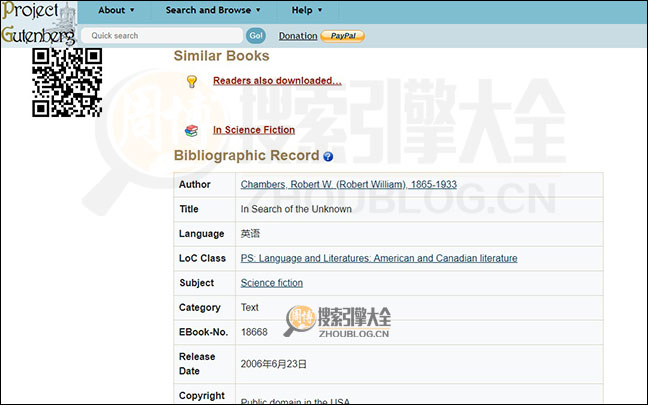648x405 pixels.
Task: Select the Science fiction subject link
Action: (x=271, y=283)
